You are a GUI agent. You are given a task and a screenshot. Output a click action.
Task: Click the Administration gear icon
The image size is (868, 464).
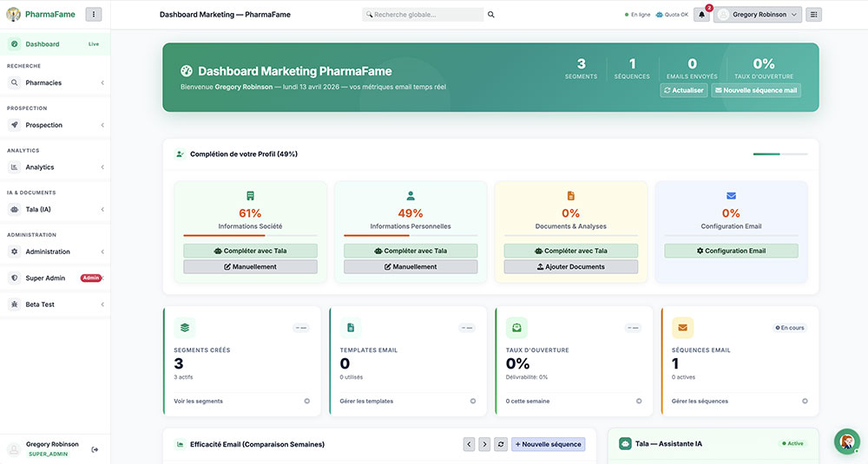pyautogui.click(x=15, y=252)
